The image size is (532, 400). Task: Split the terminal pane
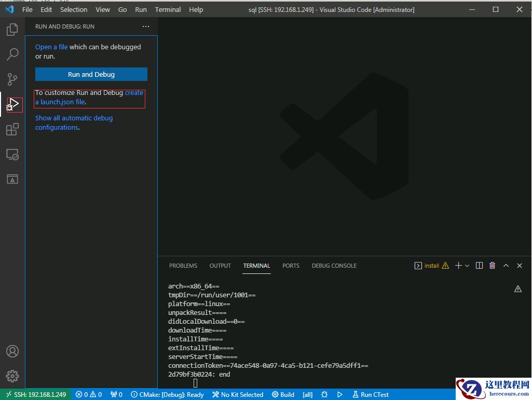pos(479,266)
